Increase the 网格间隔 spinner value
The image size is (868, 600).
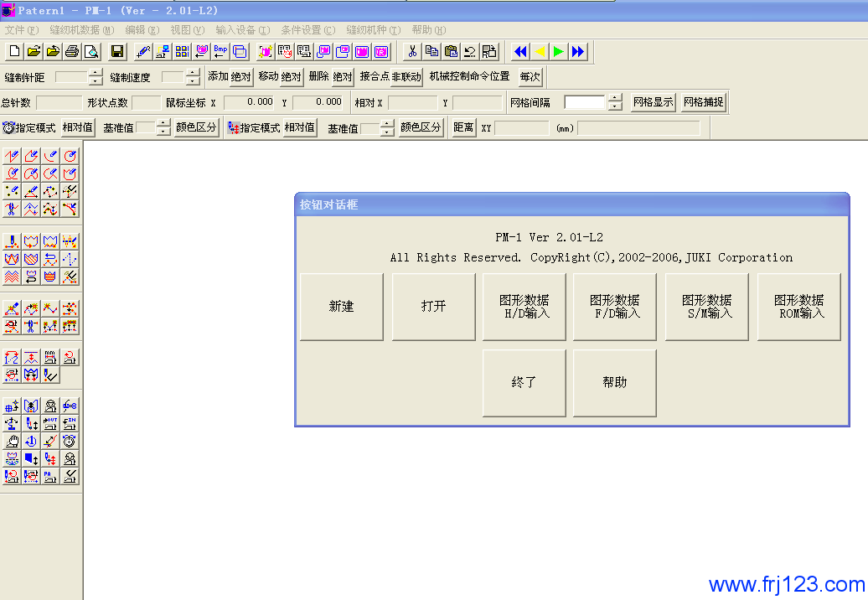pyautogui.click(x=616, y=98)
